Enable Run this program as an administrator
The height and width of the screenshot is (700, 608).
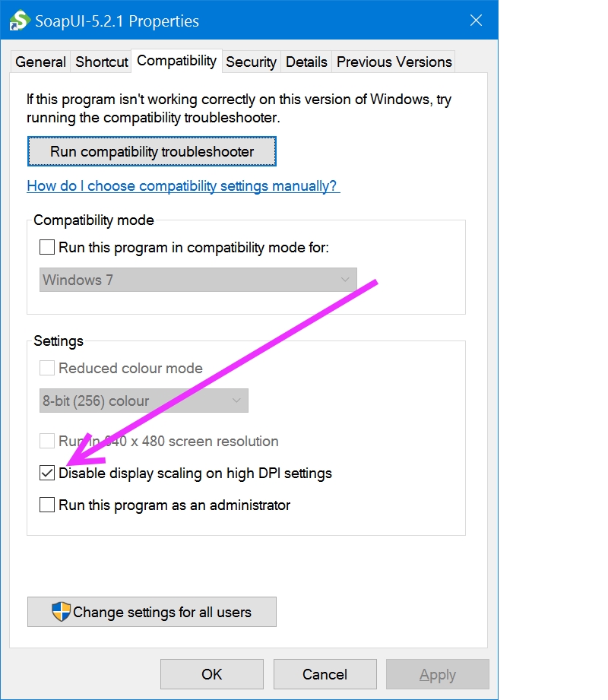point(46,505)
